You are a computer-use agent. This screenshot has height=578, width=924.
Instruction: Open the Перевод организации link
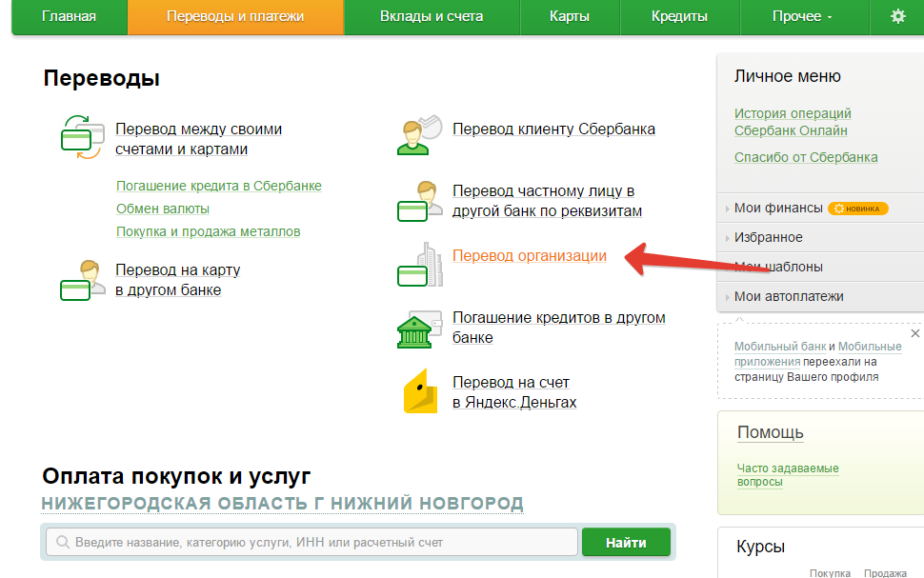click(529, 255)
